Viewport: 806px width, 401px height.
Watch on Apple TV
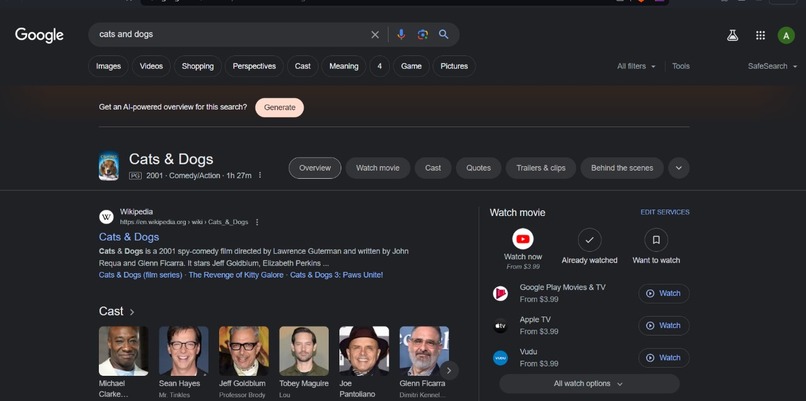click(x=664, y=325)
